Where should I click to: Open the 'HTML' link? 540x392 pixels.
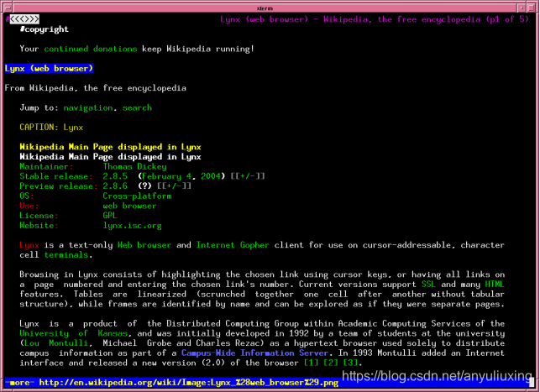[x=495, y=285]
